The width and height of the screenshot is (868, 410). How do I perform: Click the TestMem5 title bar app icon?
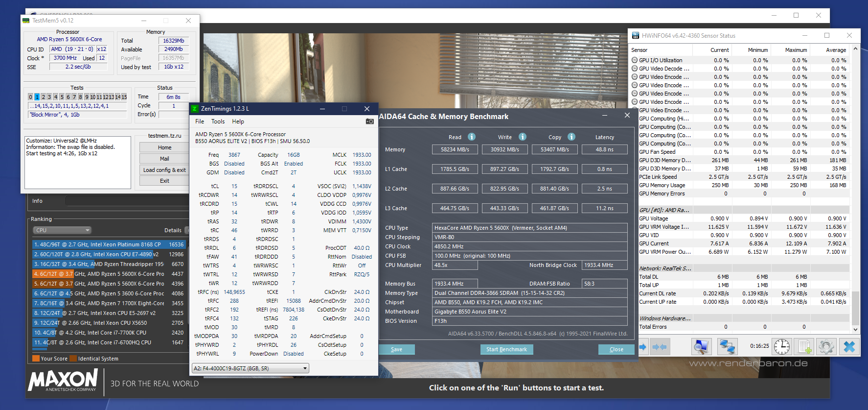pos(26,21)
